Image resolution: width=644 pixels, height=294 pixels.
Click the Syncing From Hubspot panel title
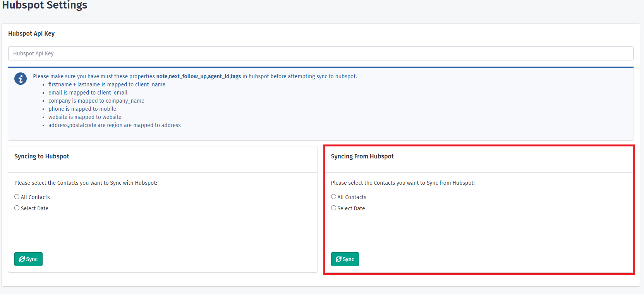click(x=362, y=156)
